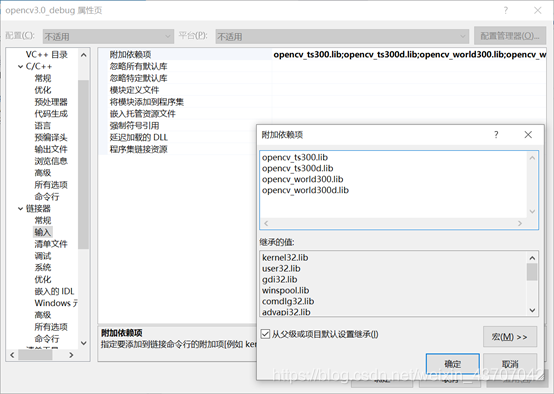Click the 配置管理器 button
Viewport: 554px width, 394px height.
coord(509,36)
